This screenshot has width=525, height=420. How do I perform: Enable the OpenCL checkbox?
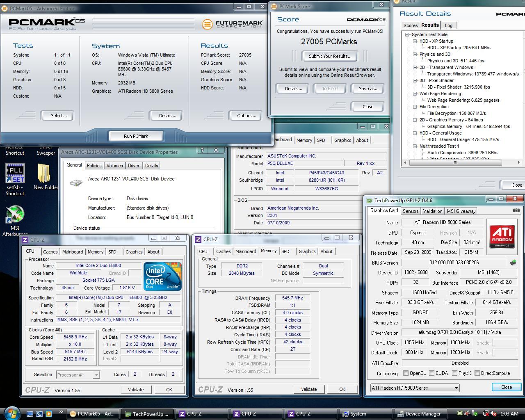coord(406,373)
